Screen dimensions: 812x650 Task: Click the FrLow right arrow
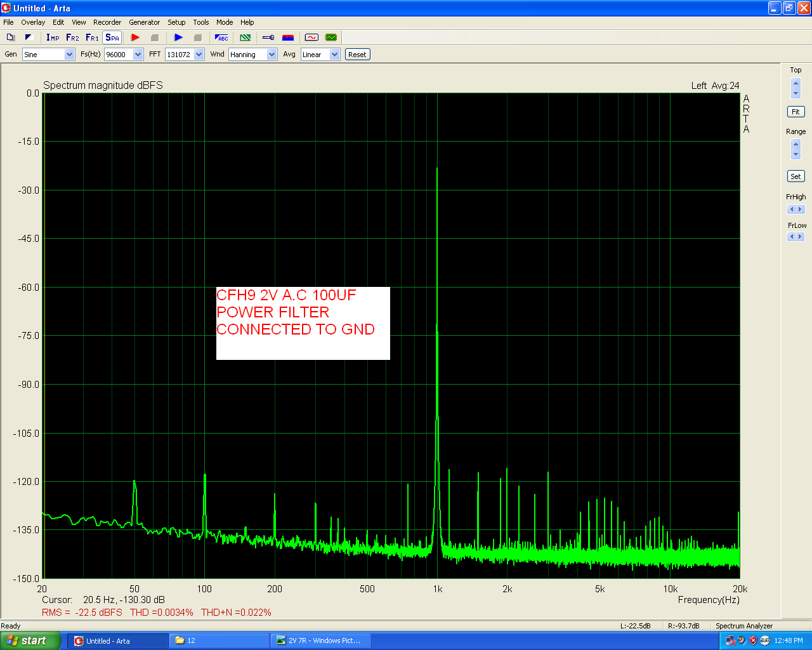(x=801, y=237)
